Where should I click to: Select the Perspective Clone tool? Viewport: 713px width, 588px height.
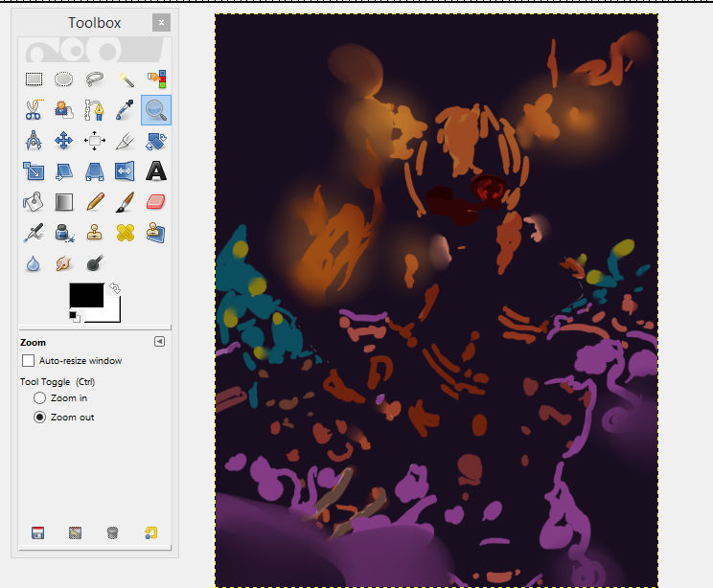click(156, 233)
